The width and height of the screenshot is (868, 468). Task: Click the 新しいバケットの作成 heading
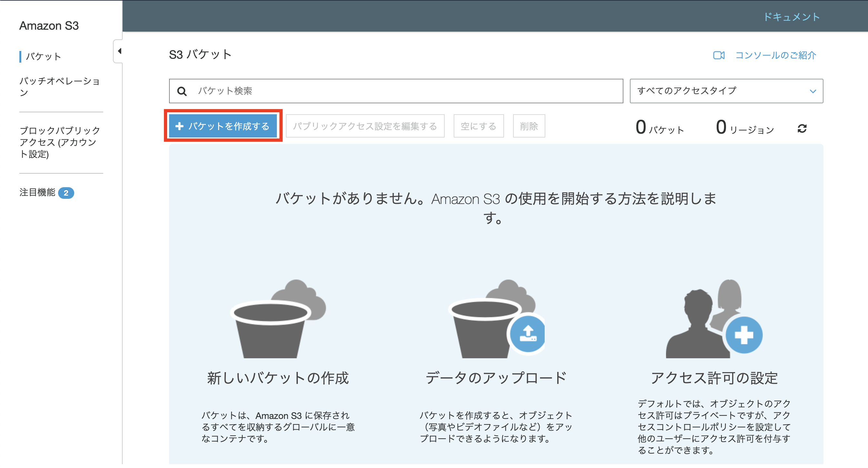[x=278, y=378]
